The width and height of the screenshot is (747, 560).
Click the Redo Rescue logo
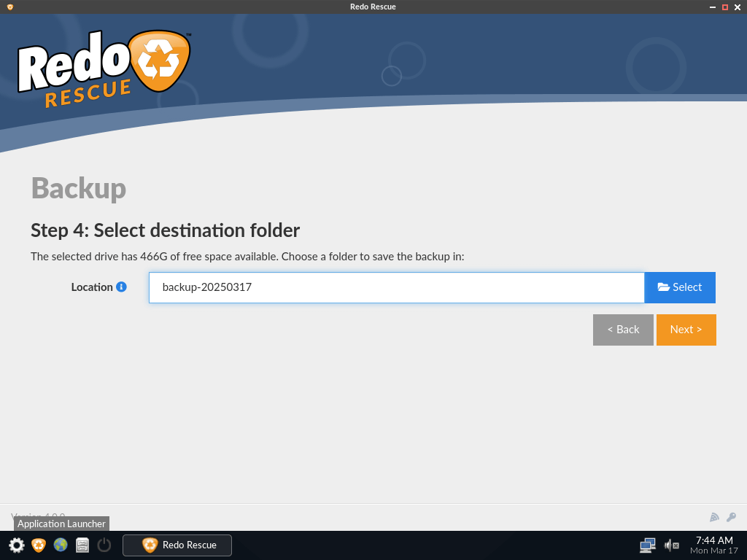[104, 68]
